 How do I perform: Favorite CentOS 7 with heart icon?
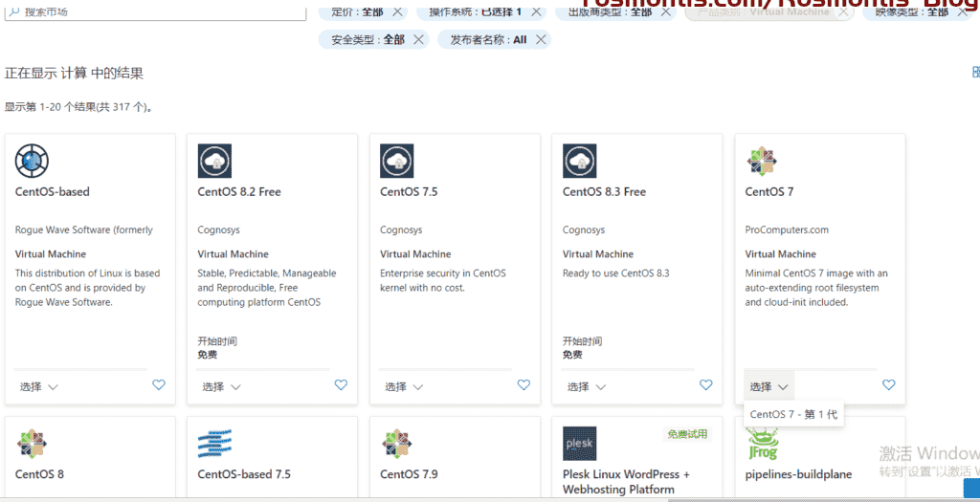pyautogui.click(x=889, y=384)
